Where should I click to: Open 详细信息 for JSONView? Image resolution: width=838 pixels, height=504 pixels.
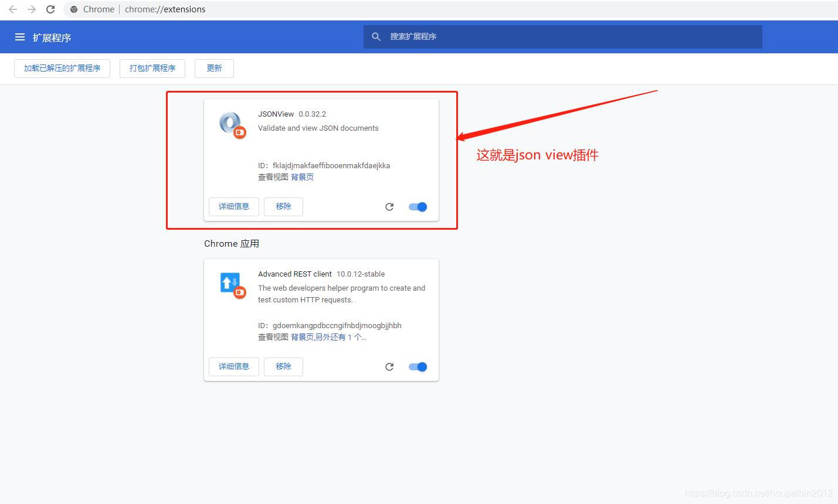tap(234, 206)
